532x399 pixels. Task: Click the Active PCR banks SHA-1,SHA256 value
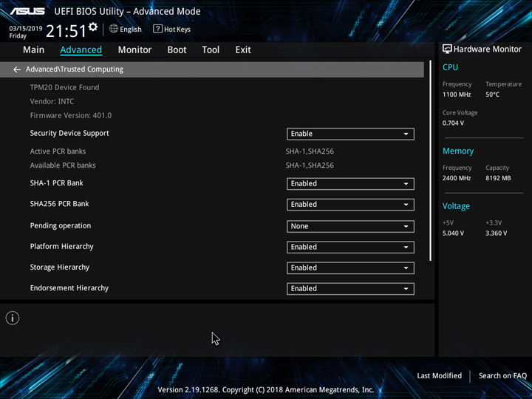pos(310,151)
